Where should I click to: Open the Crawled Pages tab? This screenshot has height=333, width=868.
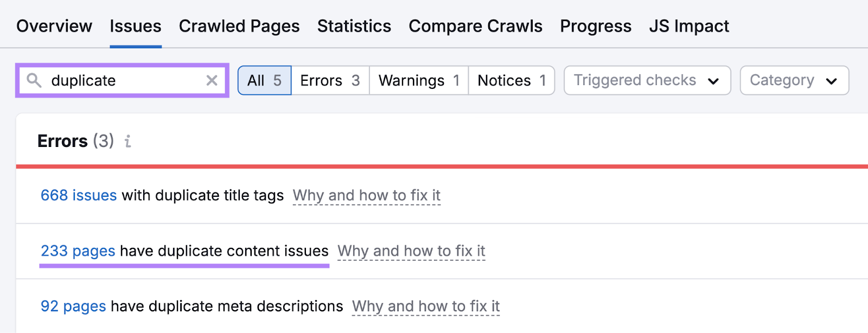click(239, 25)
